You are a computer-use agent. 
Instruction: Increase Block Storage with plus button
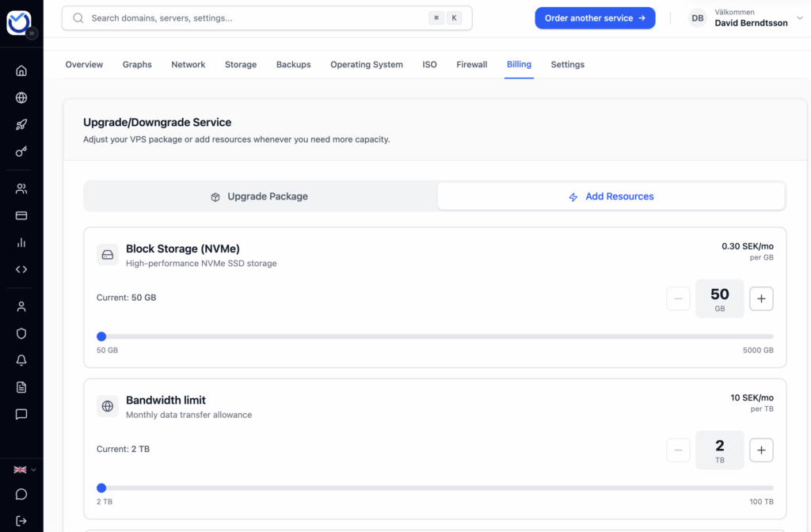[x=761, y=298]
